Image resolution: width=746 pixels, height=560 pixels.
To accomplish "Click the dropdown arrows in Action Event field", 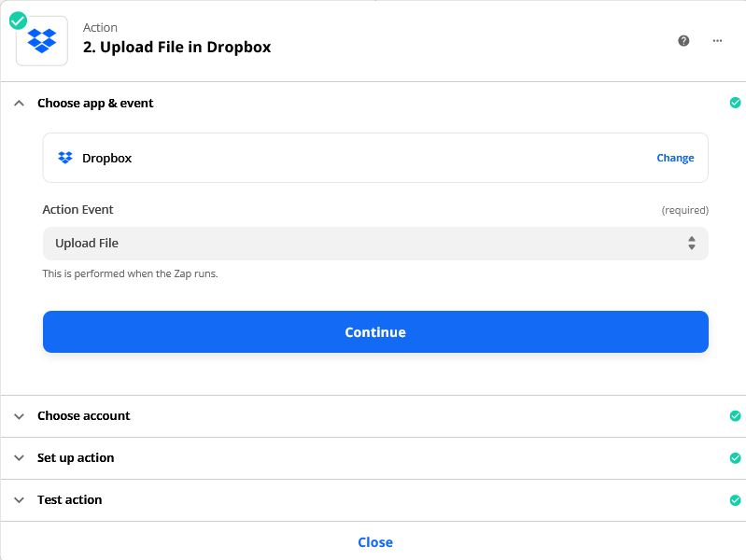I will pyautogui.click(x=691, y=243).
